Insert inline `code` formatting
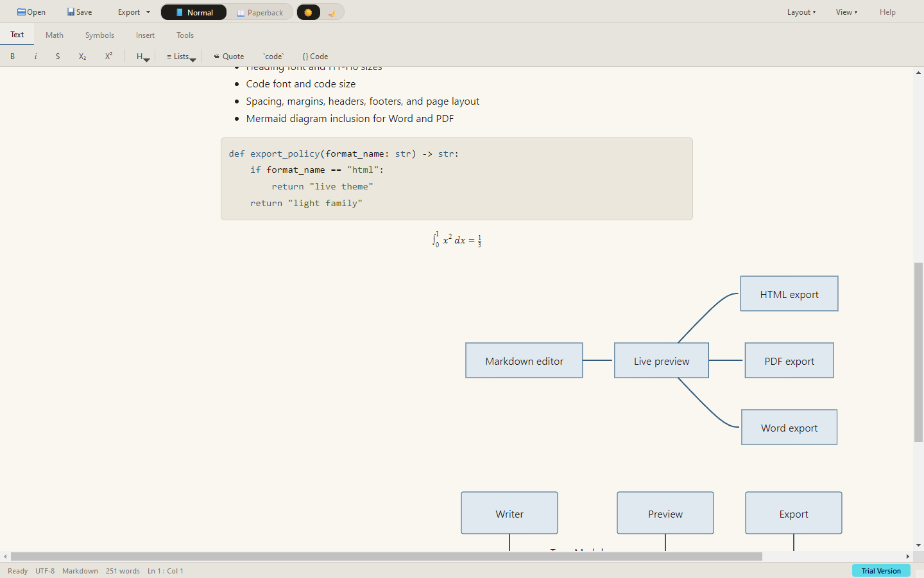Screen dimensions: 924x578 coord(273,57)
